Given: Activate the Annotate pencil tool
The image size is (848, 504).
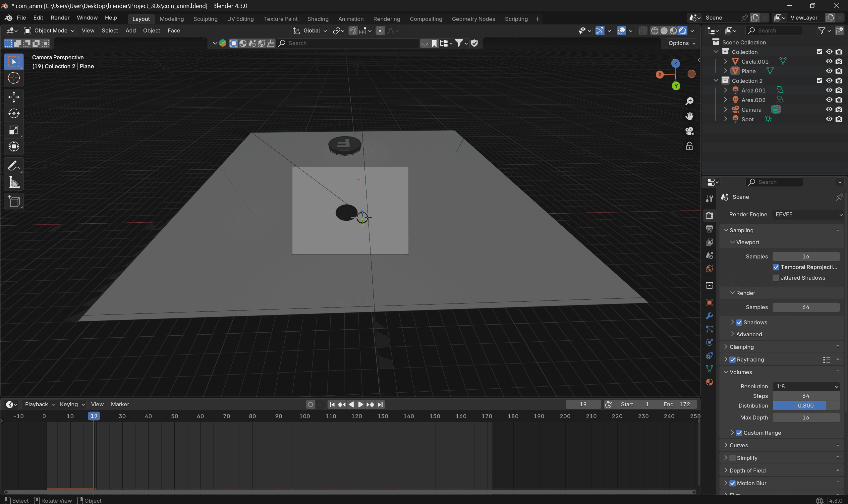Looking at the screenshot, I should coord(14,166).
